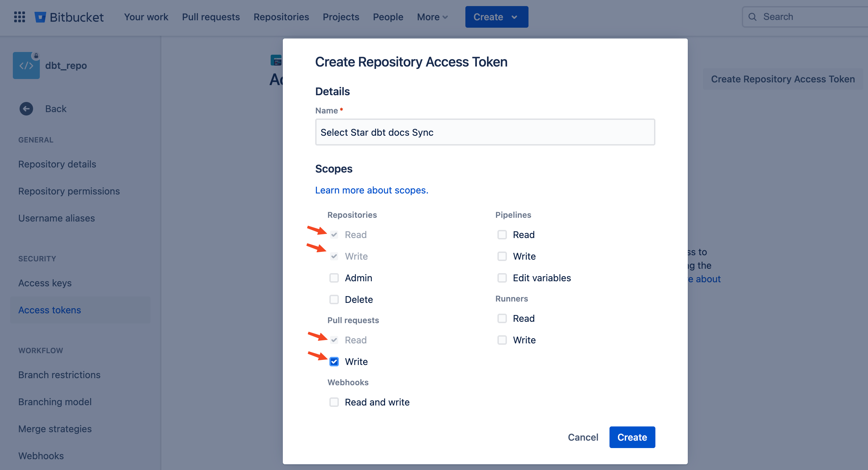Viewport: 868px width, 470px height.
Task: Check the Repositories Admin checkbox
Action: 334,278
